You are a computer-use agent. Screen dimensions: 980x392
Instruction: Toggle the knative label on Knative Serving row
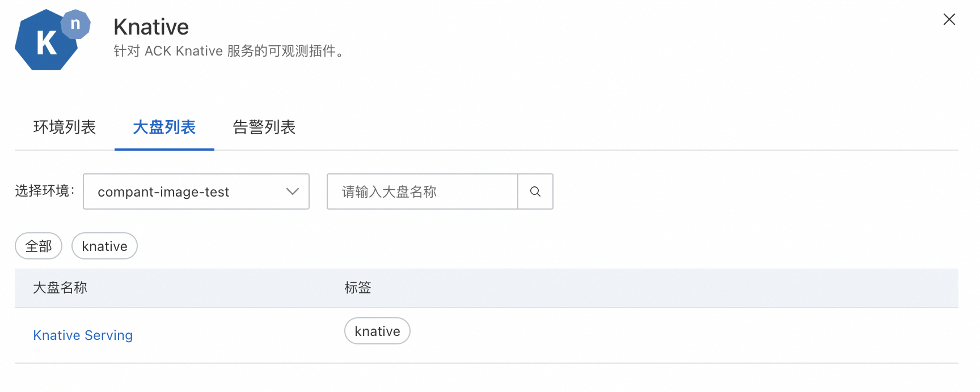377,331
